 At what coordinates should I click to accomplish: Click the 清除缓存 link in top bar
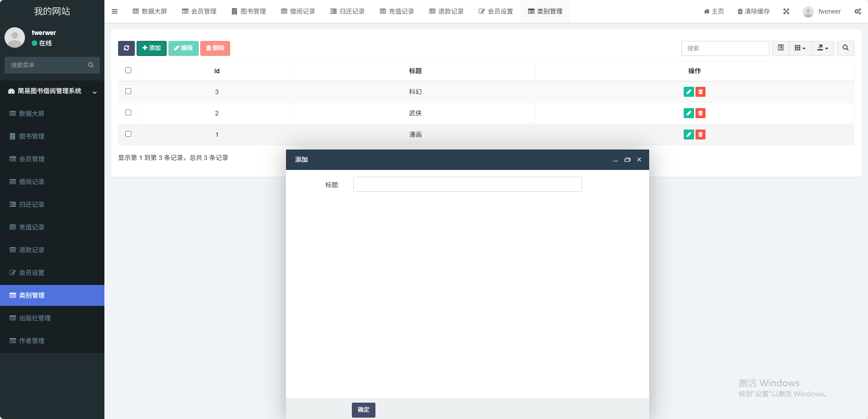[x=753, y=11]
